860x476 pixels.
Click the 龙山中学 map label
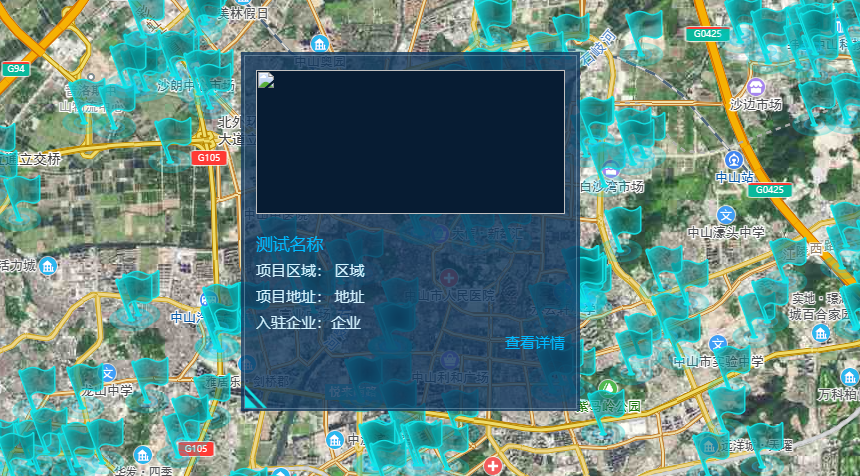(106, 391)
